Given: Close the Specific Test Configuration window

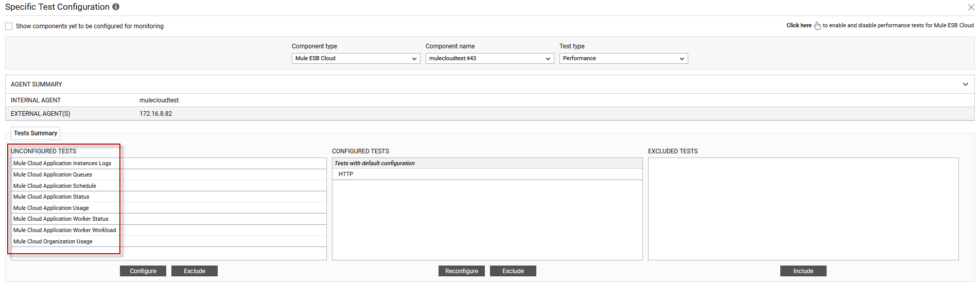Looking at the screenshot, I should pyautogui.click(x=971, y=7).
